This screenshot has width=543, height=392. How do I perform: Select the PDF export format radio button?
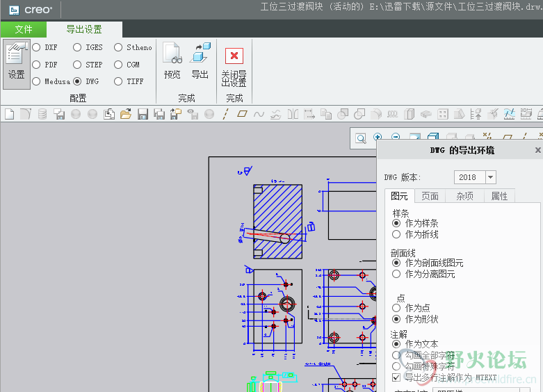point(36,65)
